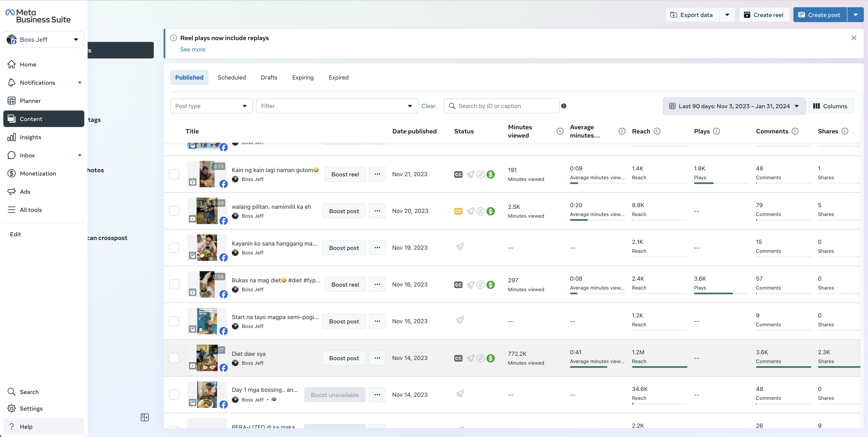
Task: Check the Kain ng kain reel checkbox
Action: pos(174,174)
